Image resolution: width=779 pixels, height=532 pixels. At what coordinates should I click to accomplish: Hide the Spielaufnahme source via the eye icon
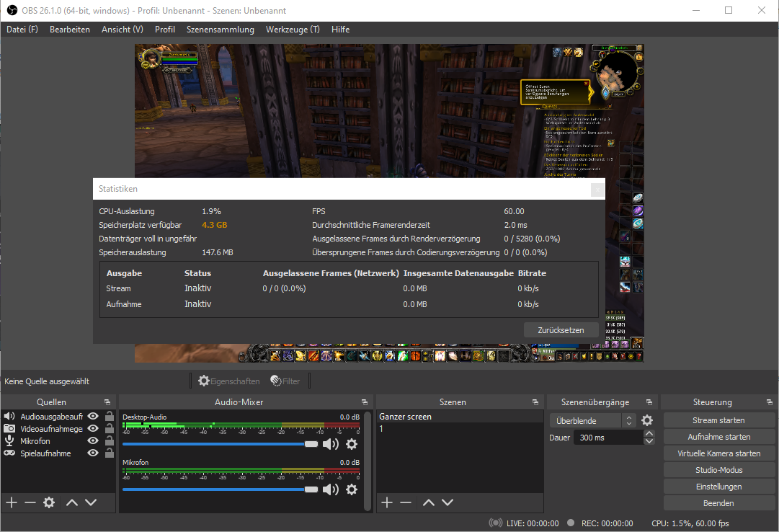coord(93,453)
